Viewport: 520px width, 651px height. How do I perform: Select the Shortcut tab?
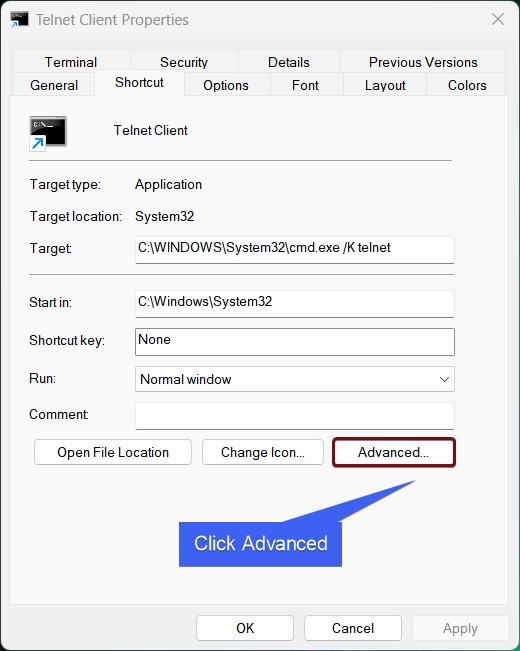click(140, 82)
